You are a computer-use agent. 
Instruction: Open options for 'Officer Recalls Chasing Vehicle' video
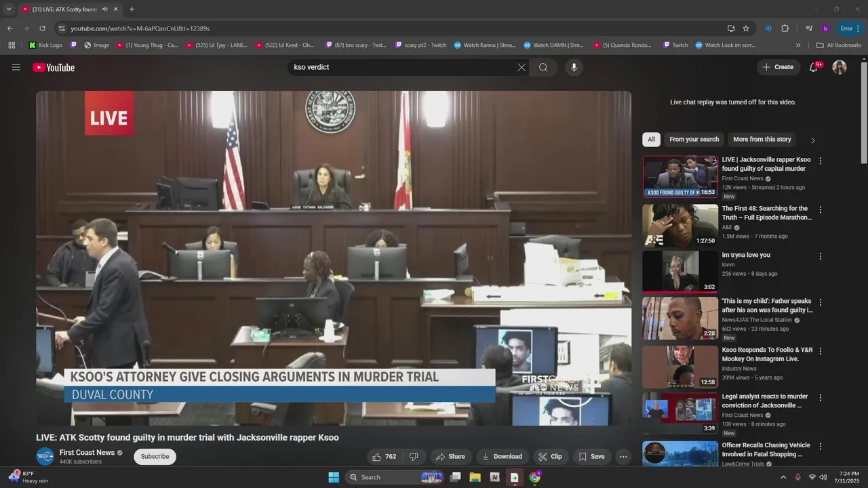(x=821, y=447)
